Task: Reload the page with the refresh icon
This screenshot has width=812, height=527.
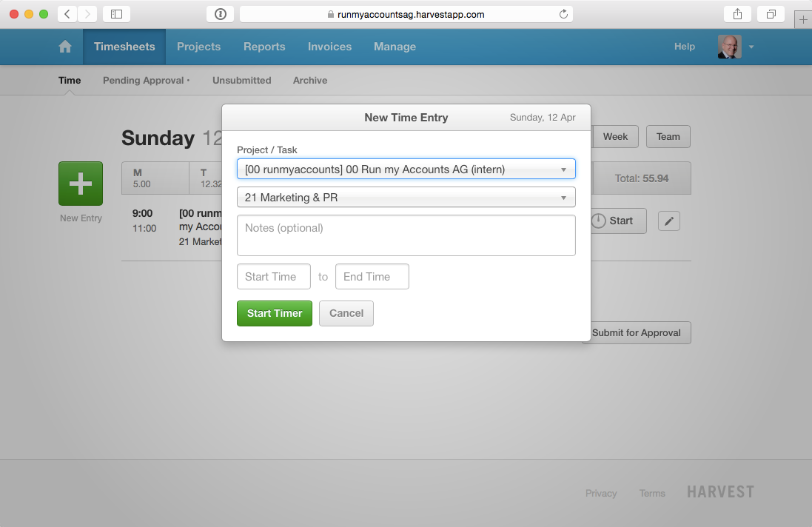Action: (x=563, y=15)
